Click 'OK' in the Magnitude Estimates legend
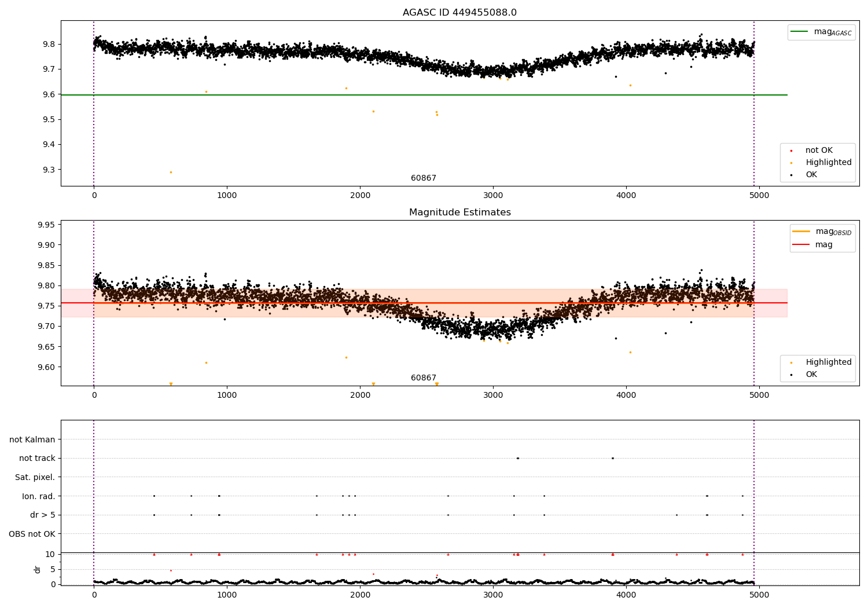This screenshot has width=868, height=608. 811,375
